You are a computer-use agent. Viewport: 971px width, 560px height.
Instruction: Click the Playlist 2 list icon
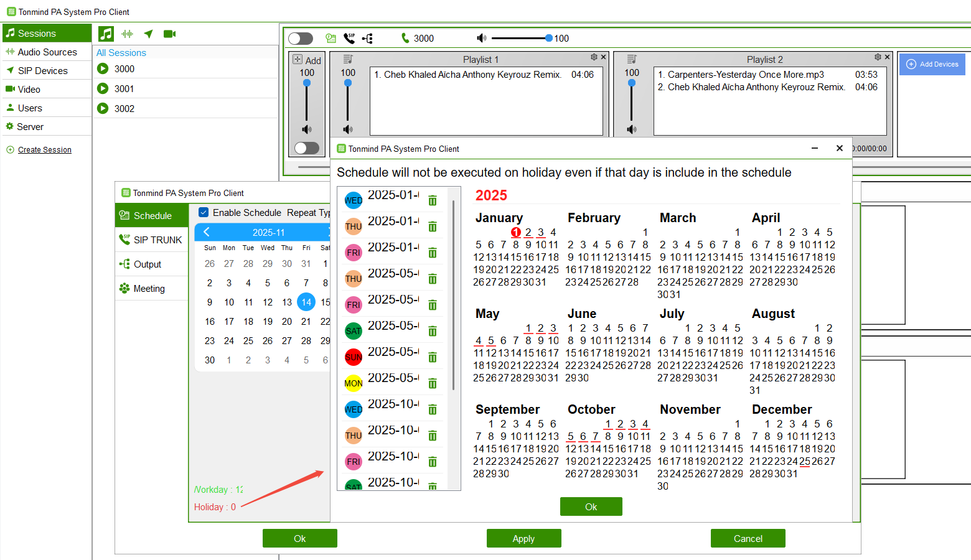pos(632,59)
